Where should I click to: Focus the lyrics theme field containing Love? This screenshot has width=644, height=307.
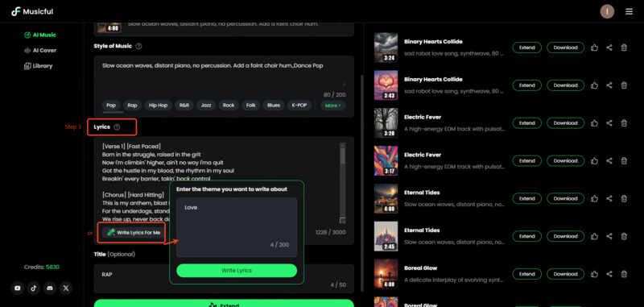pyautogui.click(x=237, y=227)
